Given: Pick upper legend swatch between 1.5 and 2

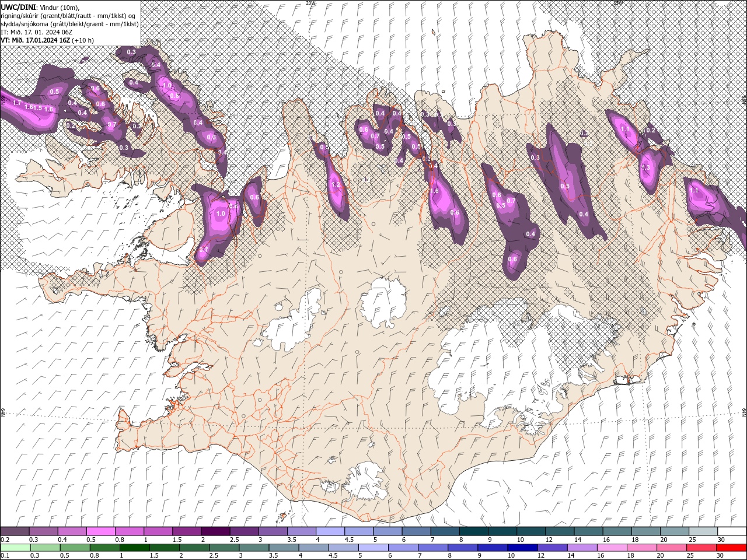Looking at the screenshot, I should click(x=187, y=531).
